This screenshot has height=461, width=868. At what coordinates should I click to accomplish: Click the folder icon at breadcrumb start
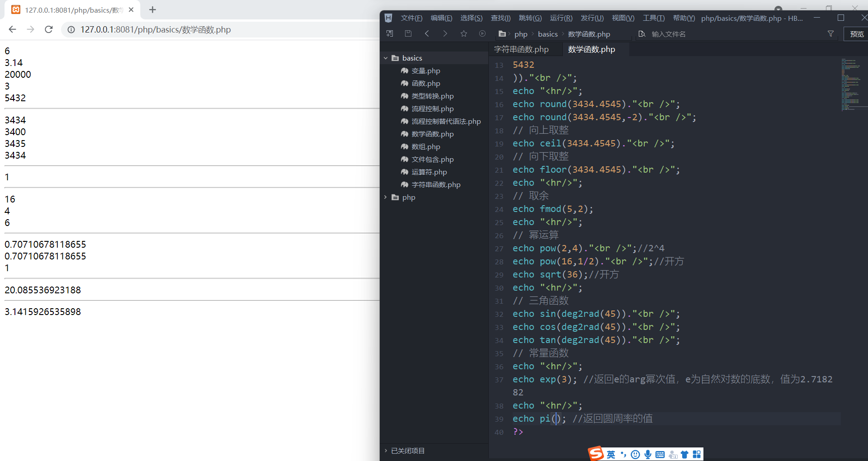pyautogui.click(x=502, y=34)
